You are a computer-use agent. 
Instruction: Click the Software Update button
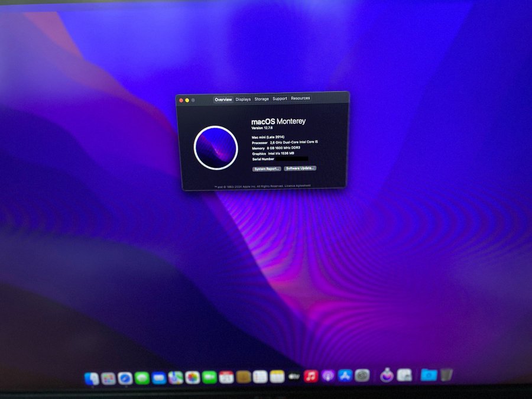[x=300, y=168]
